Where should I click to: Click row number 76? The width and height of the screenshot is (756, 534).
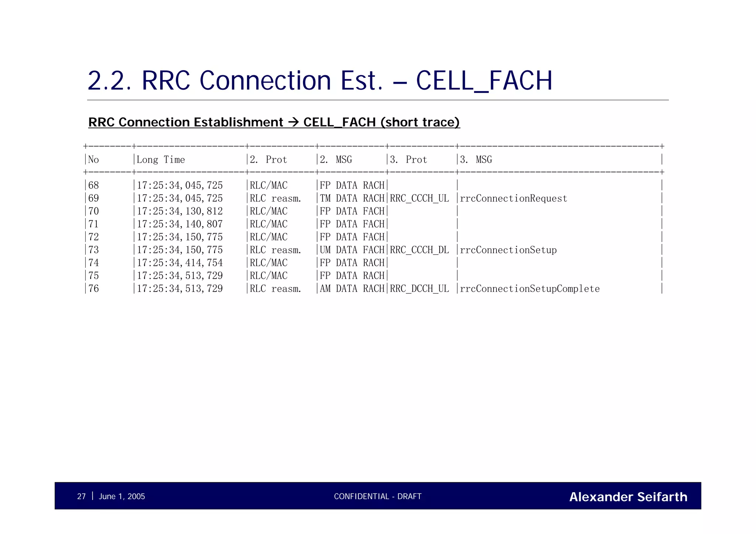(93, 289)
